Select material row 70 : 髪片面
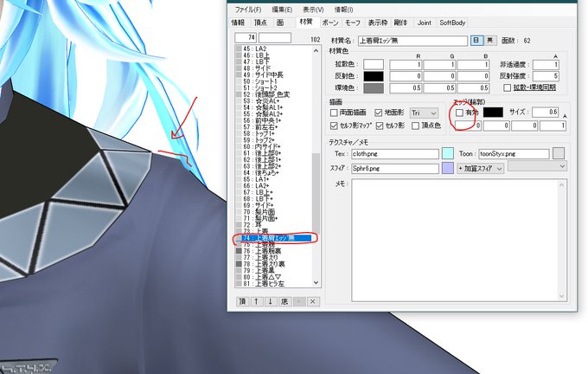 [x=273, y=212]
